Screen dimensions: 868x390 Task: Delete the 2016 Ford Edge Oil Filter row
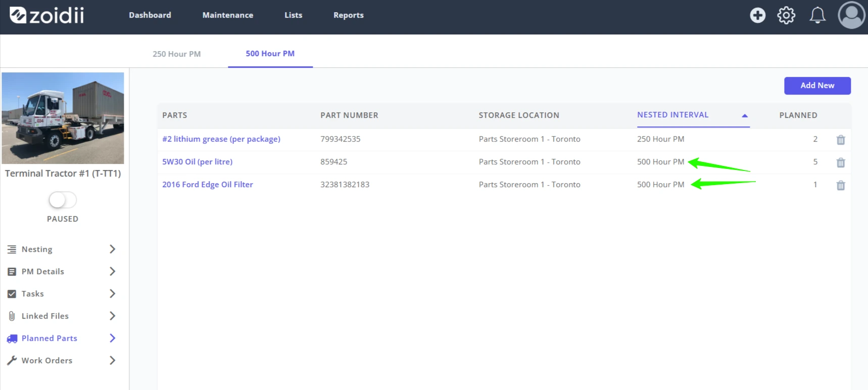pyautogui.click(x=841, y=185)
